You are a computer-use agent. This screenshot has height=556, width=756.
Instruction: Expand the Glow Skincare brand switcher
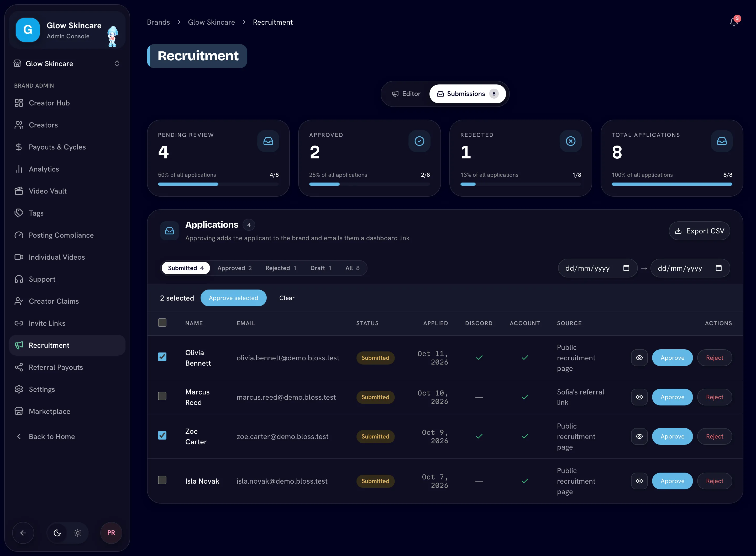tap(67, 64)
